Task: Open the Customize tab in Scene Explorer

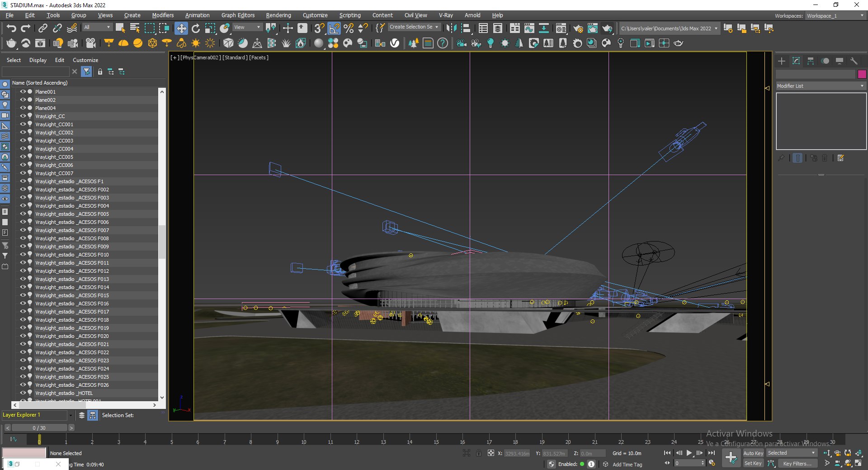Action: point(85,60)
